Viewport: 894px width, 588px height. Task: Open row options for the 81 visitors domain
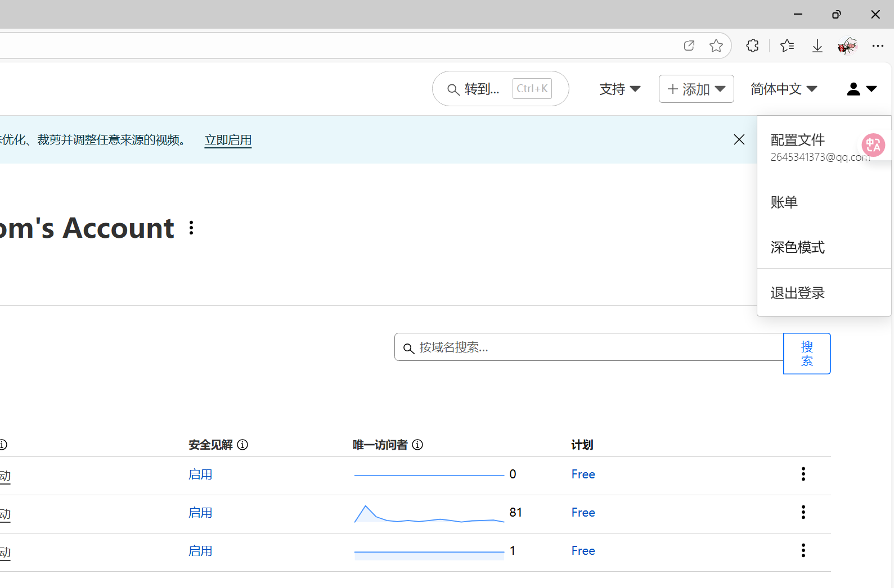[803, 512]
